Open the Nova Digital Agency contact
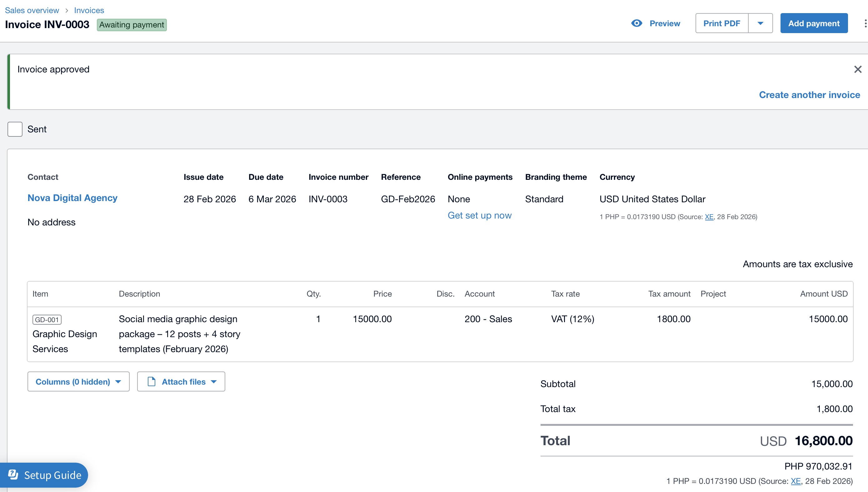868x492 pixels. tap(72, 198)
